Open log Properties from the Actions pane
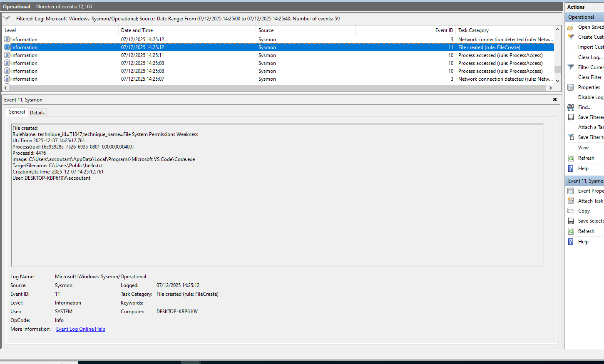604x364 pixels. tap(589, 87)
